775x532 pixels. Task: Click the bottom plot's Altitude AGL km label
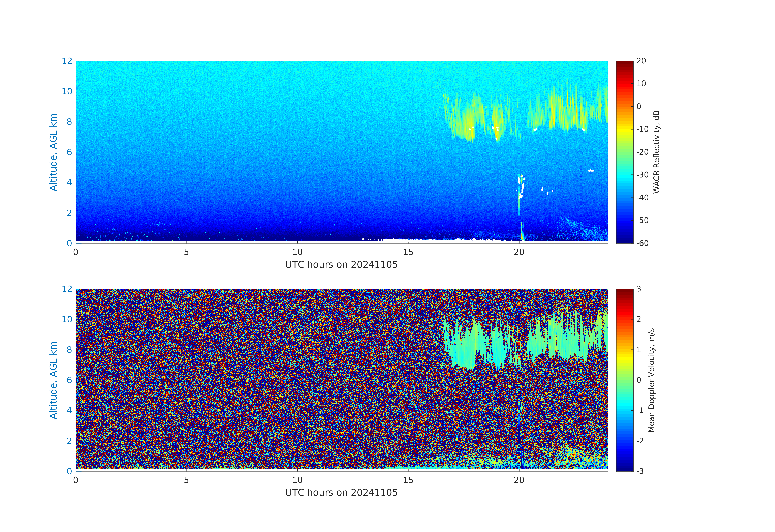click(53, 380)
